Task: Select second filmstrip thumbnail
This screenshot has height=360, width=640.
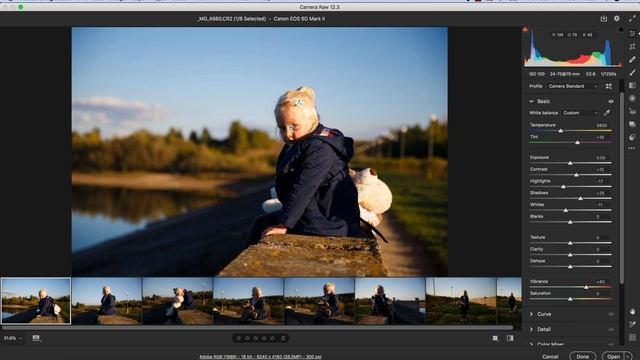Action: click(x=107, y=301)
